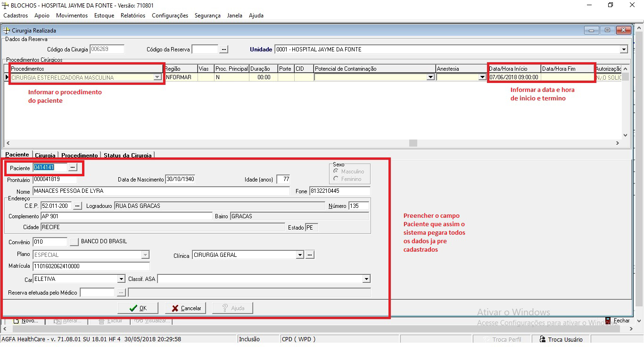Viewport: 644px width, 362px height.
Task: Open the Estoque menu
Action: point(104,16)
